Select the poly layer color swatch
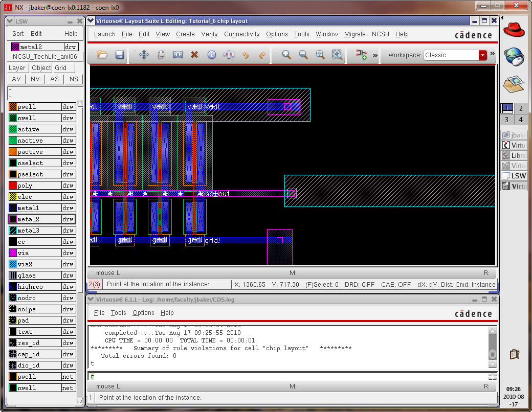 tap(13, 186)
